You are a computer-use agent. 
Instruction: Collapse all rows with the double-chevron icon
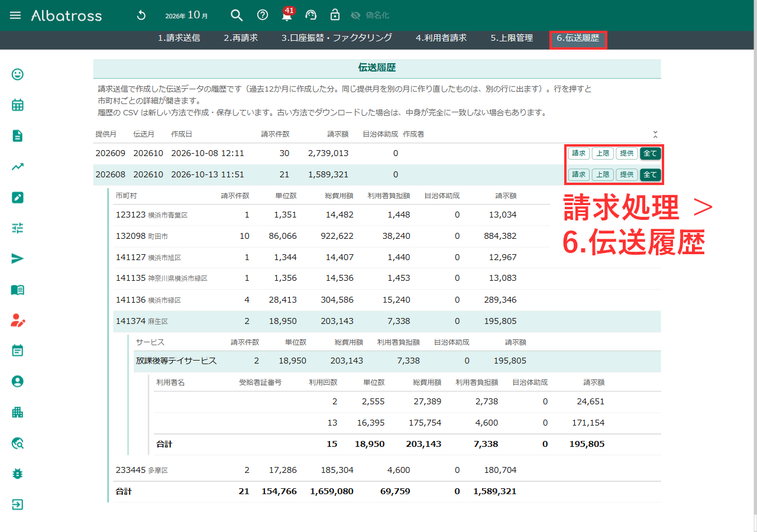point(655,135)
